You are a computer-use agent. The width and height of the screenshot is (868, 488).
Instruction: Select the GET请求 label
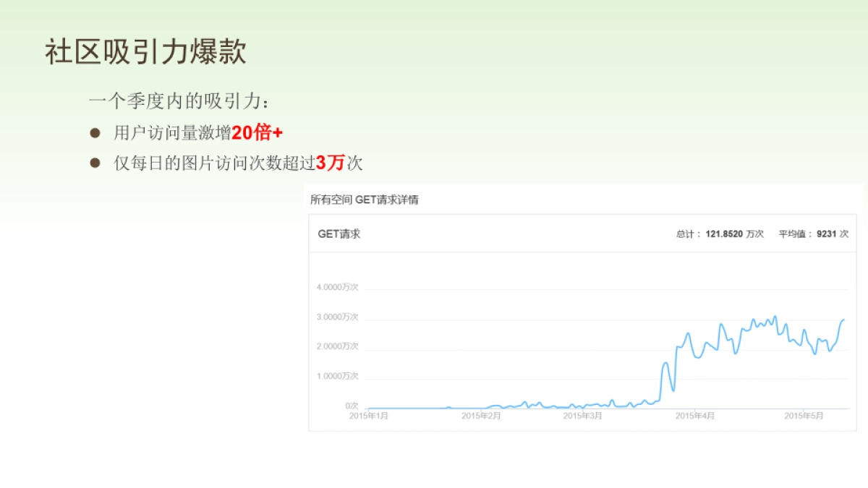click(x=339, y=234)
